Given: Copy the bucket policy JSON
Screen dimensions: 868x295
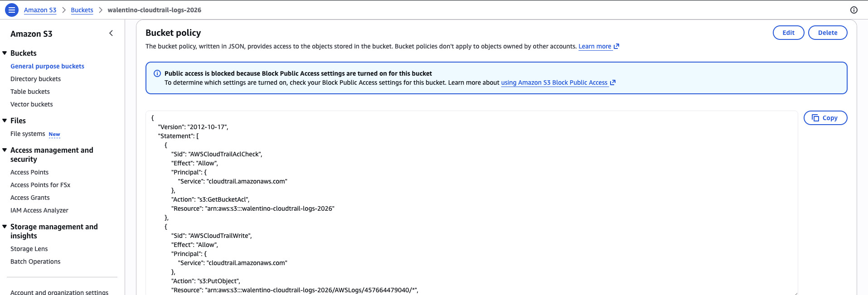Looking at the screenshot, I should pos(825,118).
